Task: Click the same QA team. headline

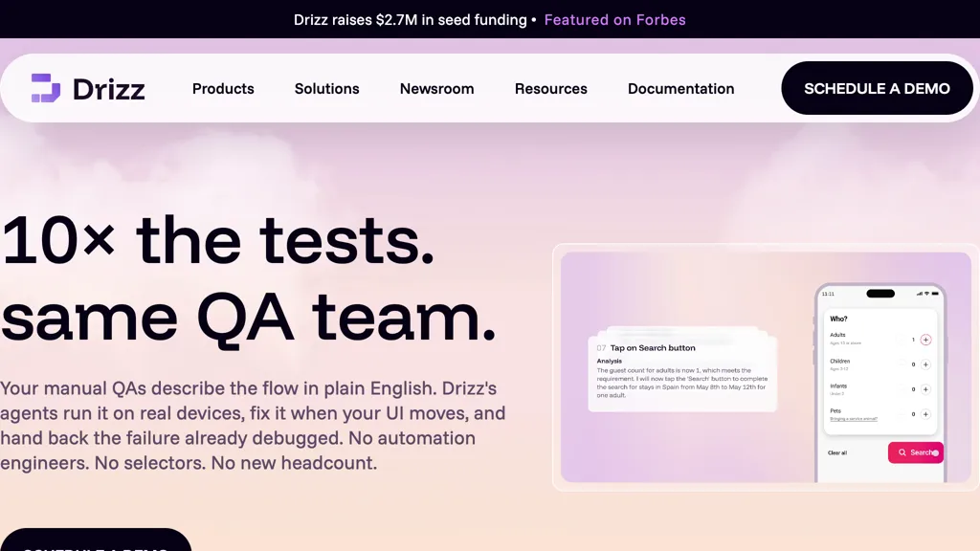Action: coord(249,318)
